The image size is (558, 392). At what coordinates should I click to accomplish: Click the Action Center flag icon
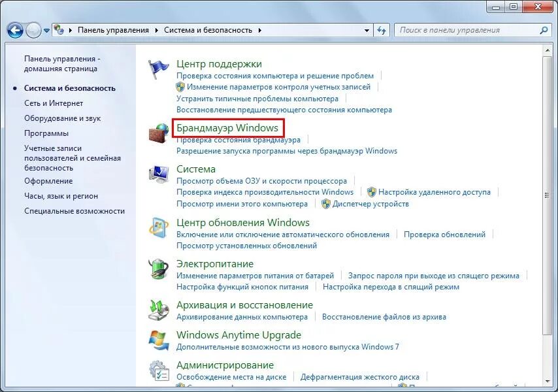click(x=158, y=69)
